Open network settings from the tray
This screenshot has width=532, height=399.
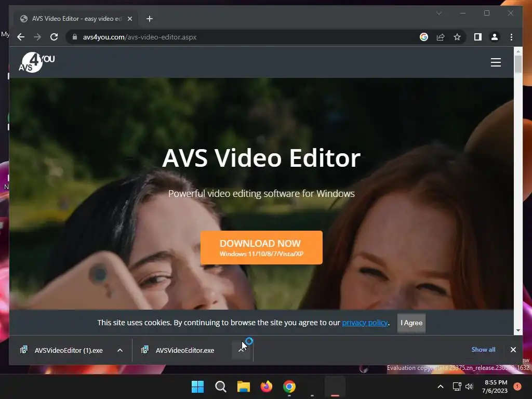tap(457, 387)
